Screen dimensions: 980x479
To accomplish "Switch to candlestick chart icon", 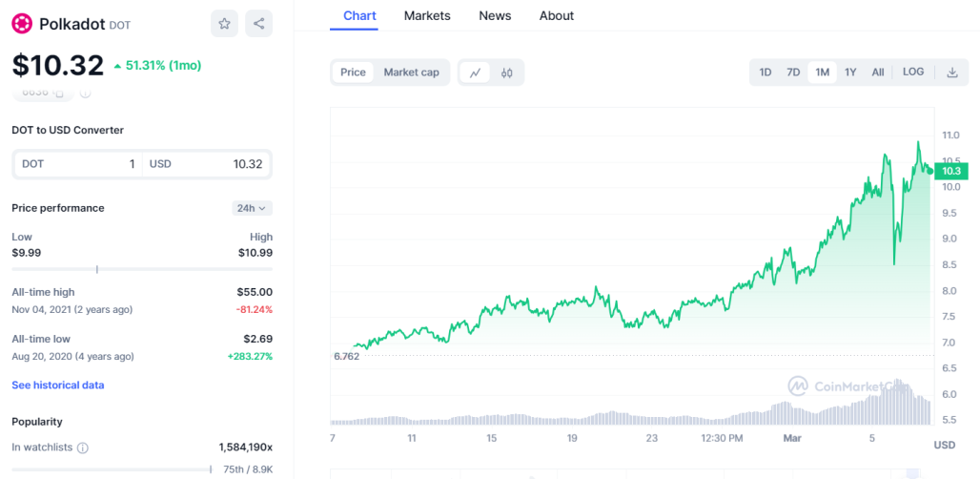I will point(507,73).
